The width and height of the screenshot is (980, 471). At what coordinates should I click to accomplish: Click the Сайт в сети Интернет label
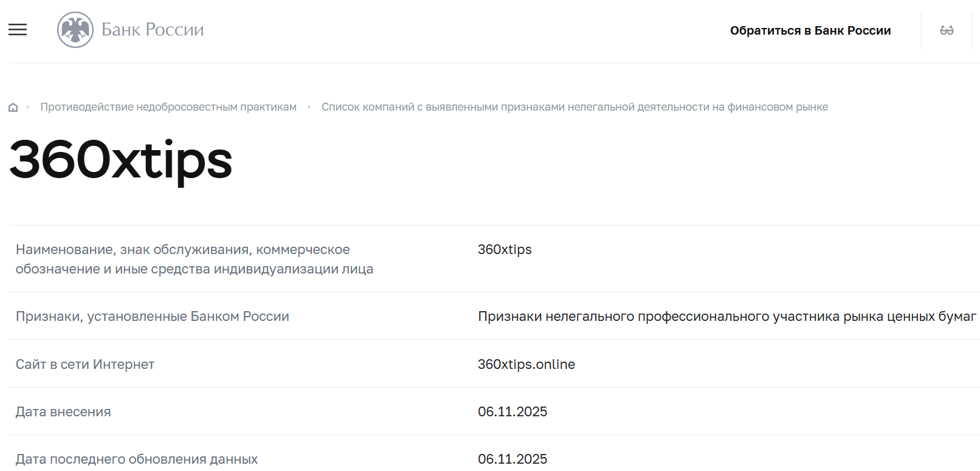85,365
